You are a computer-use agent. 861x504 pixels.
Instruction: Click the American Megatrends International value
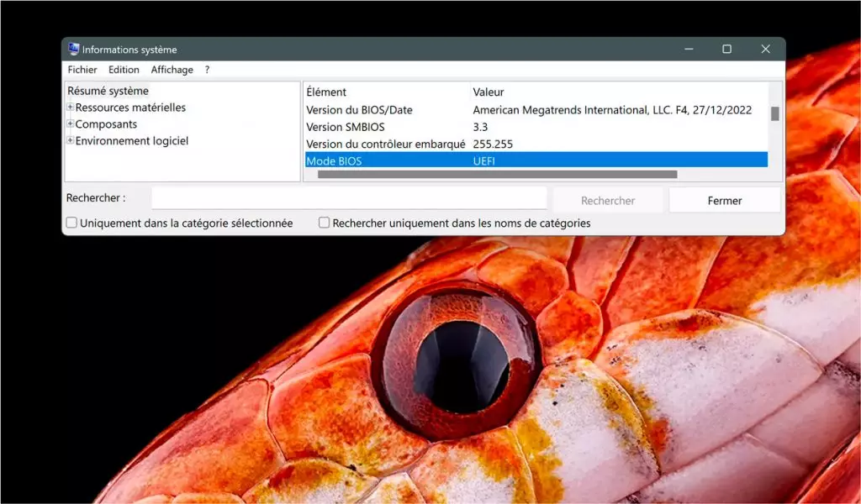[x=612, y=110]
